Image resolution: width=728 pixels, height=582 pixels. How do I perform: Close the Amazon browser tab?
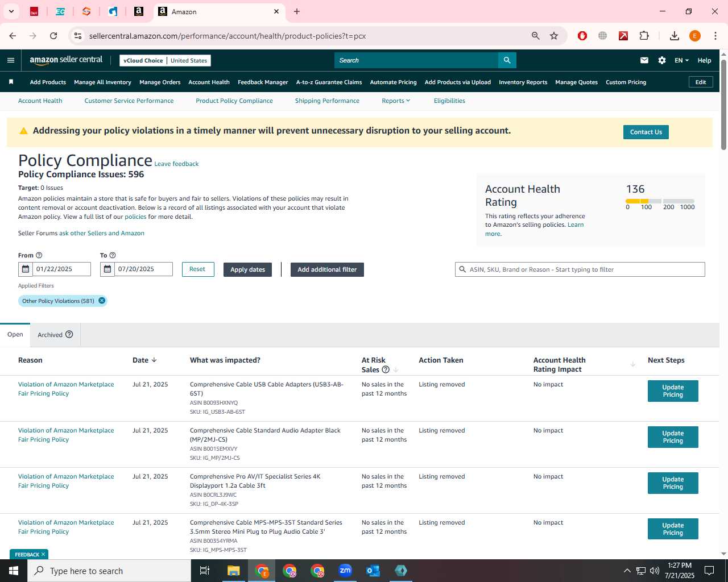pyautogui.click(x=276, y=11)
